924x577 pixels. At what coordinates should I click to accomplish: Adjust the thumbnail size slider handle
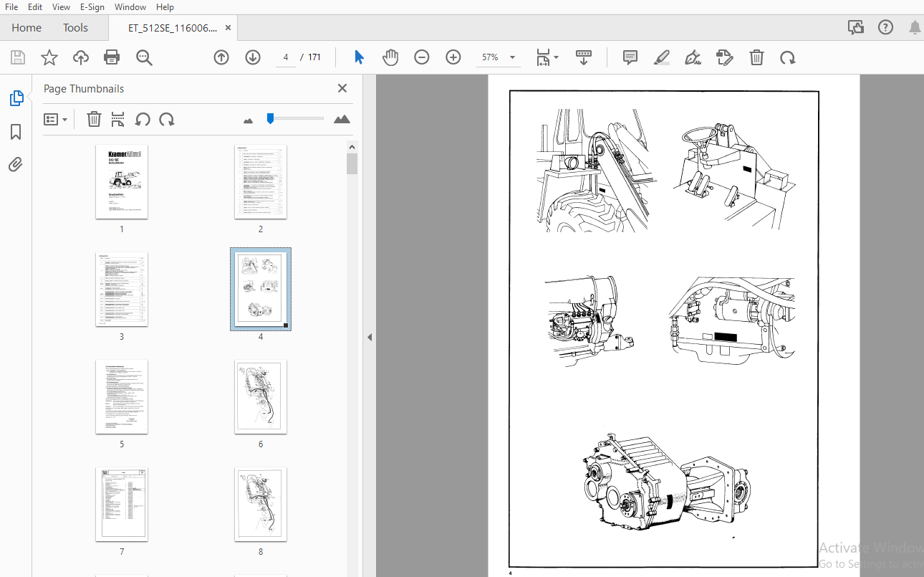coord(270,118)
